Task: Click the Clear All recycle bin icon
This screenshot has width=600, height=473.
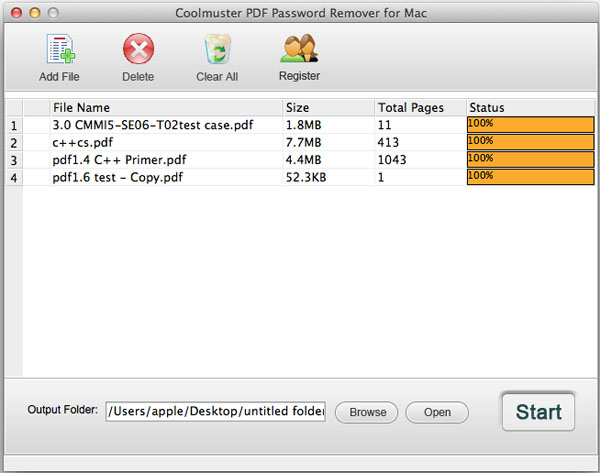Action: (x=217, y=49)
